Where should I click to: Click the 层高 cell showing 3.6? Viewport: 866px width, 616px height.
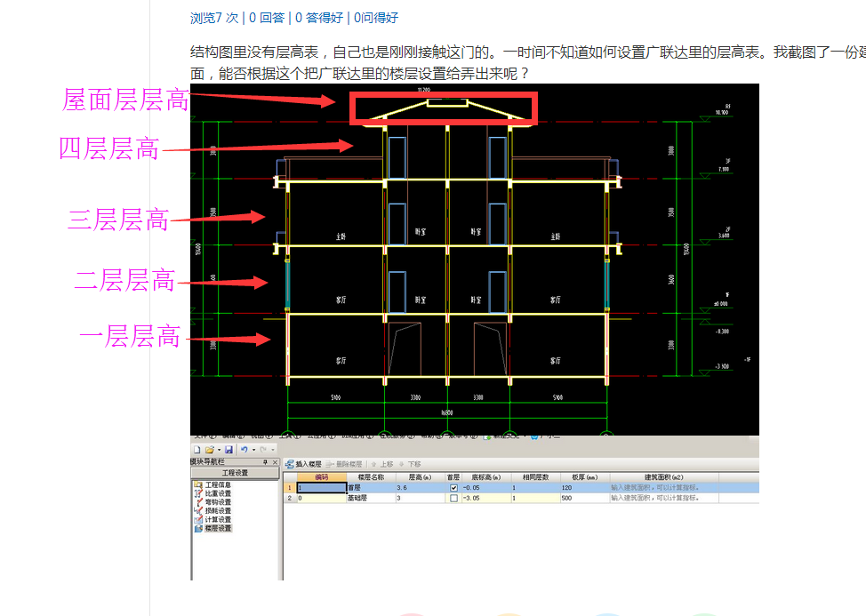[420, 488]
